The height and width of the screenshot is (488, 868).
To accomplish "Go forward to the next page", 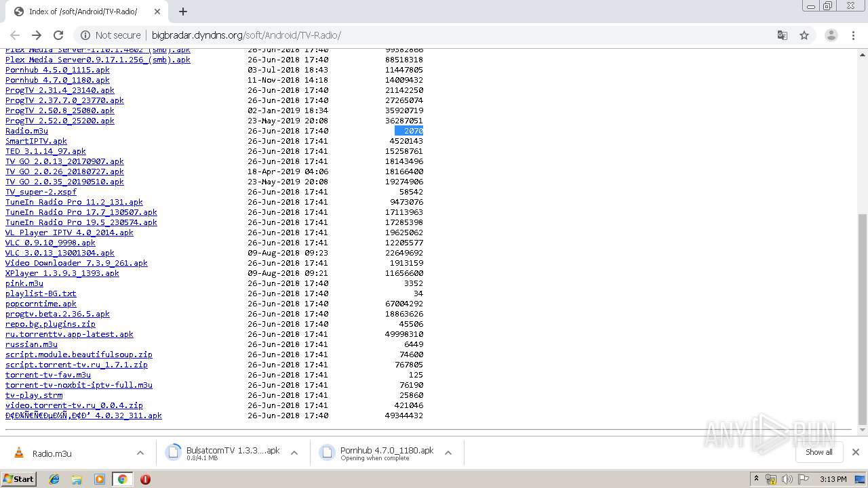I will coord(37,35).
